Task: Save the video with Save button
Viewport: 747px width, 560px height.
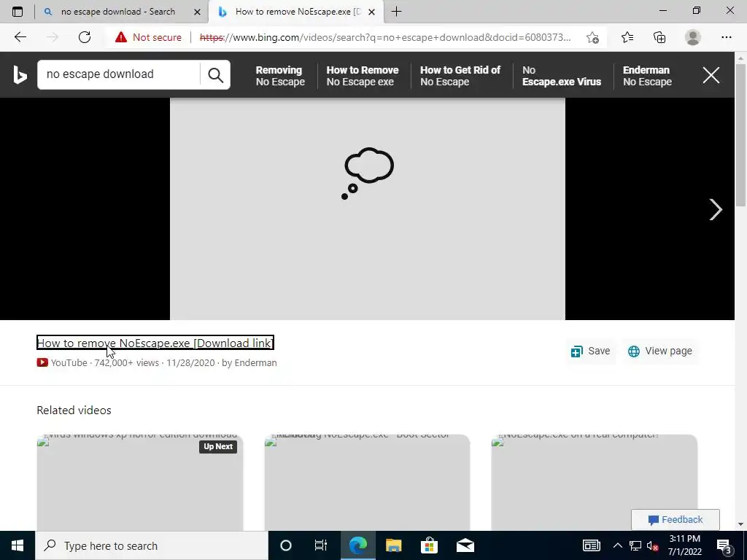Action: [590, 351]
